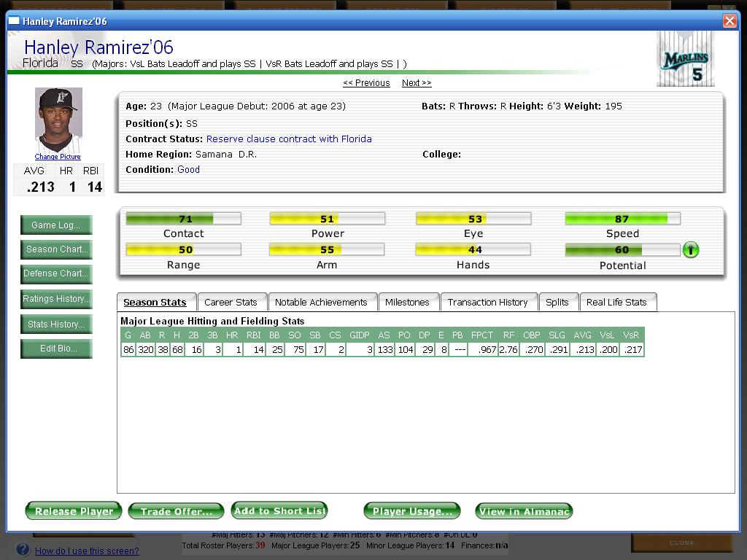
Task: Click the .291 slugging cell
Action: coord(557,349)
